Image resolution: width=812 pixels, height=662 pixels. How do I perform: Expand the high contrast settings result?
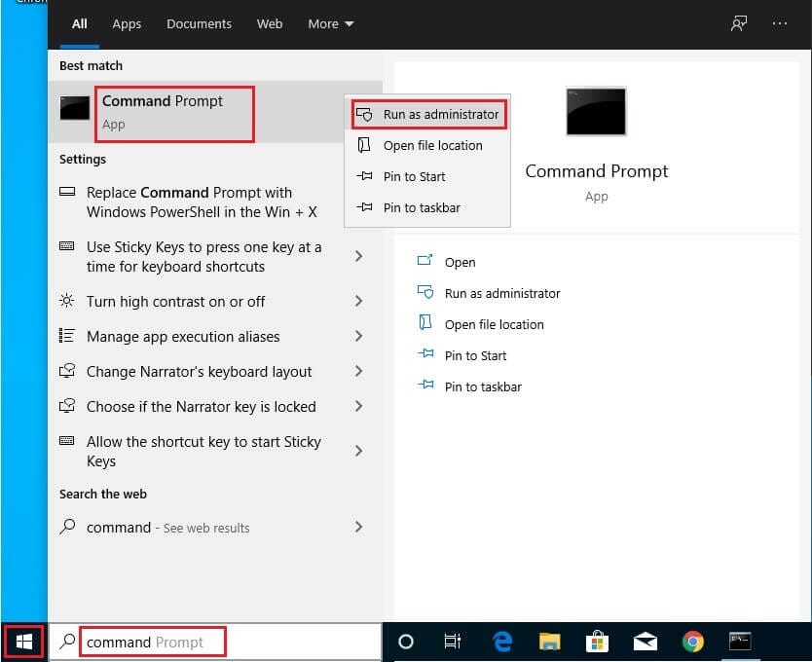(x=358, y=302)
